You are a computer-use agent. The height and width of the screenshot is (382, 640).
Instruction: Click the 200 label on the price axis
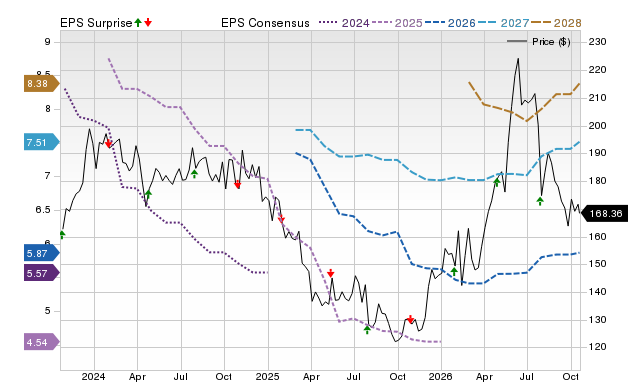(x=597, y=126)
